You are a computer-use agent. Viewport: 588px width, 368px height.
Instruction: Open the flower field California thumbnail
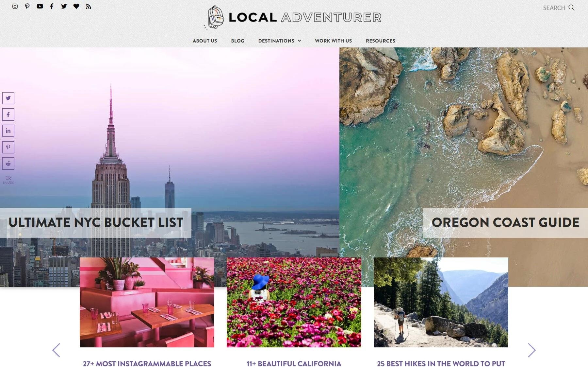click(294, 302)
